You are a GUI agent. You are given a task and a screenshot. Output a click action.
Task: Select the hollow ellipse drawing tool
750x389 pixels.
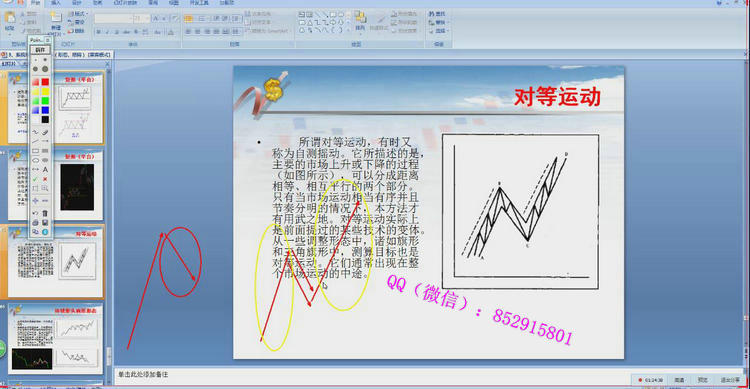click(x=35, y=160)
